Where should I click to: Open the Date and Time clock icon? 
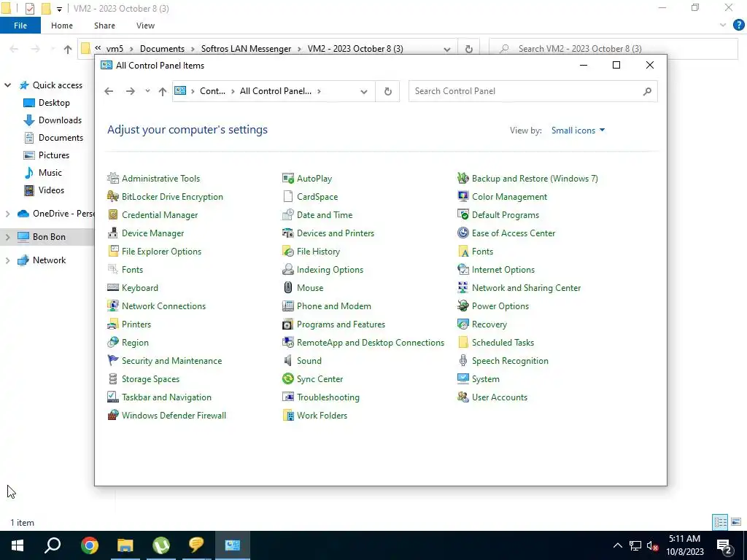[287, 215]
